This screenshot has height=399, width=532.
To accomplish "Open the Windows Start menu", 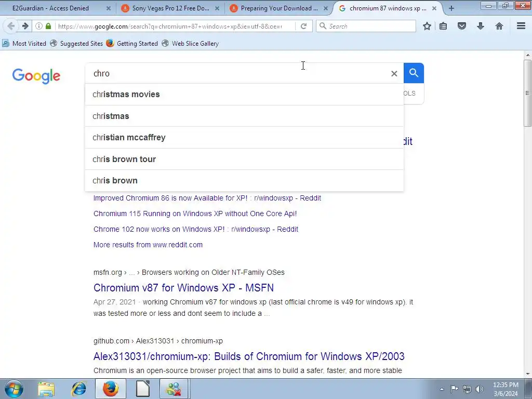I will tap(14, 389).
